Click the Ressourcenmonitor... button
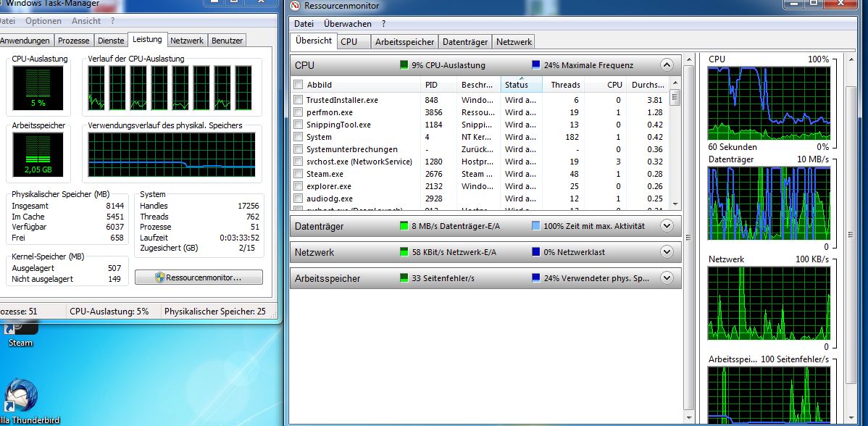Image resolution: width=868 pixels, height=426 pixels. (x=199, y=277)
